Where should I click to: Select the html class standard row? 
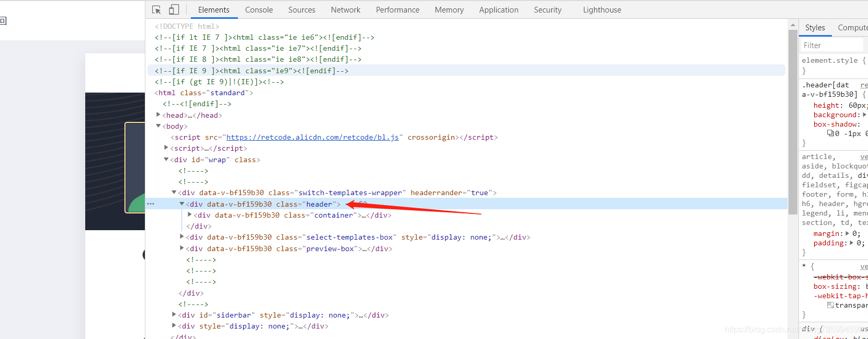pyautogui.click(x=204, y=93)
